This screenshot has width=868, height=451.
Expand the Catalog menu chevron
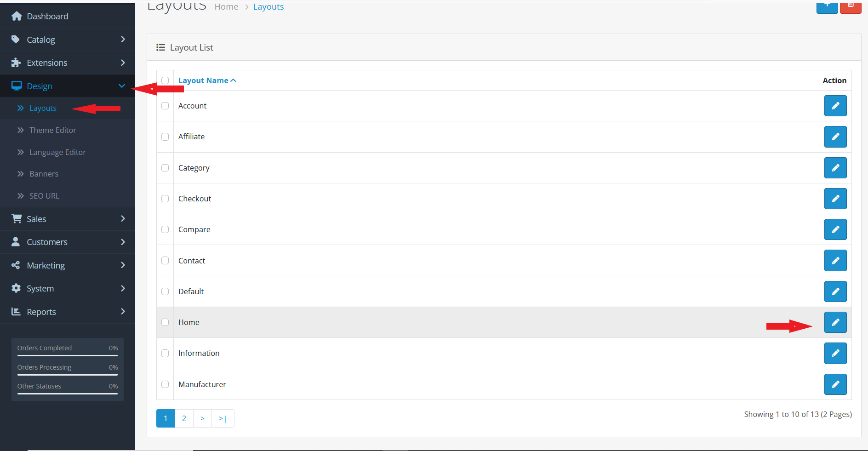(x=123, y=40)
